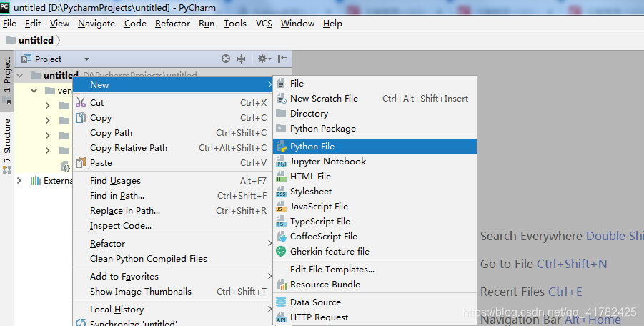Switch to the 2: Structure side tab
This screenshot has width=644, height=326.
[7, 146]
